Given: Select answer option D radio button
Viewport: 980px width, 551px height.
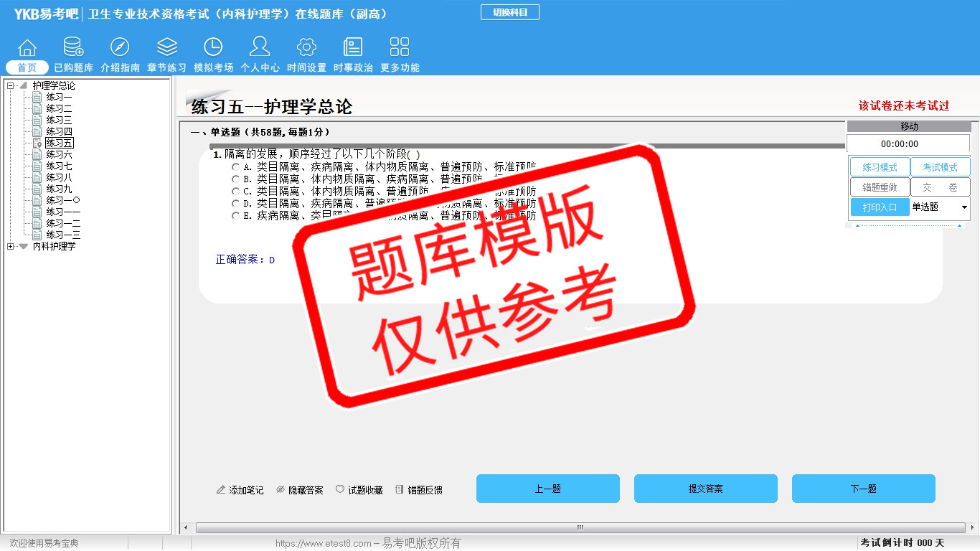Looking at the screenshot, I should click(235, 204).
